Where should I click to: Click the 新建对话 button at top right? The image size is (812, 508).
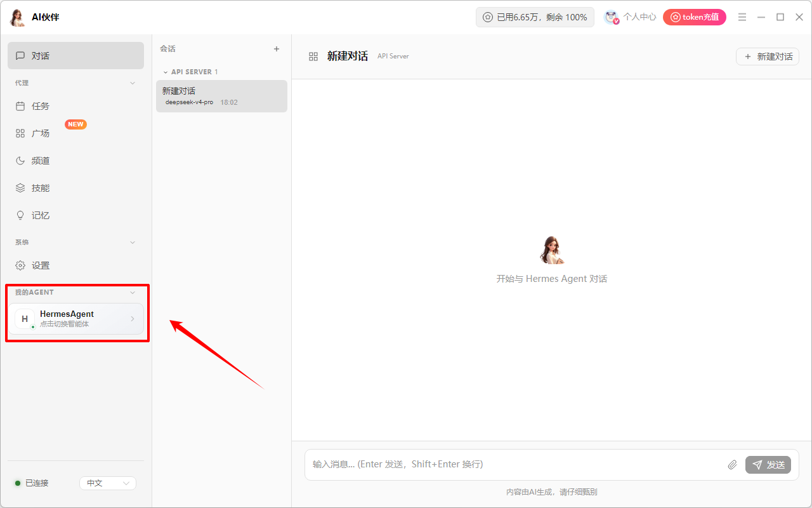tap(768, 57)
